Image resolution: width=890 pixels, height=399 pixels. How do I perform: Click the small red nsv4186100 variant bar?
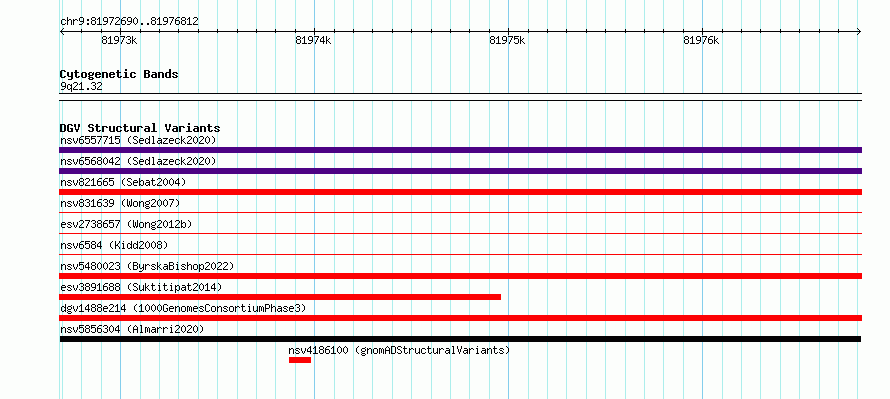(300, 360)
